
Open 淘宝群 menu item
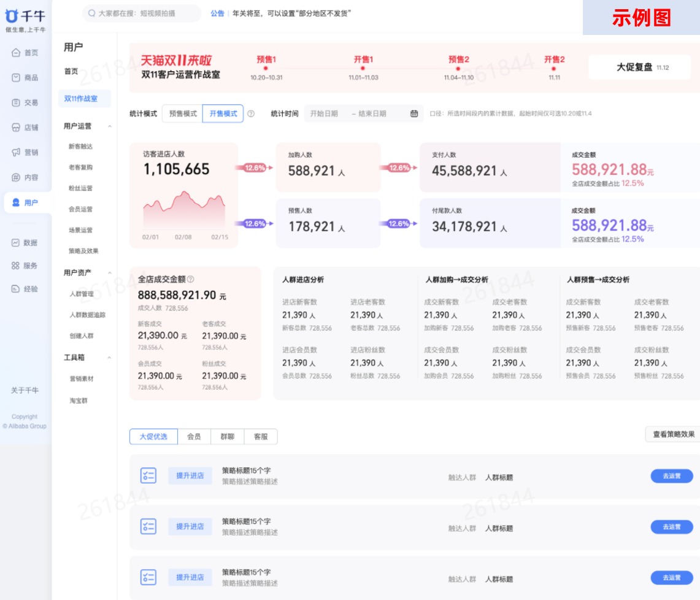point(79,401)
